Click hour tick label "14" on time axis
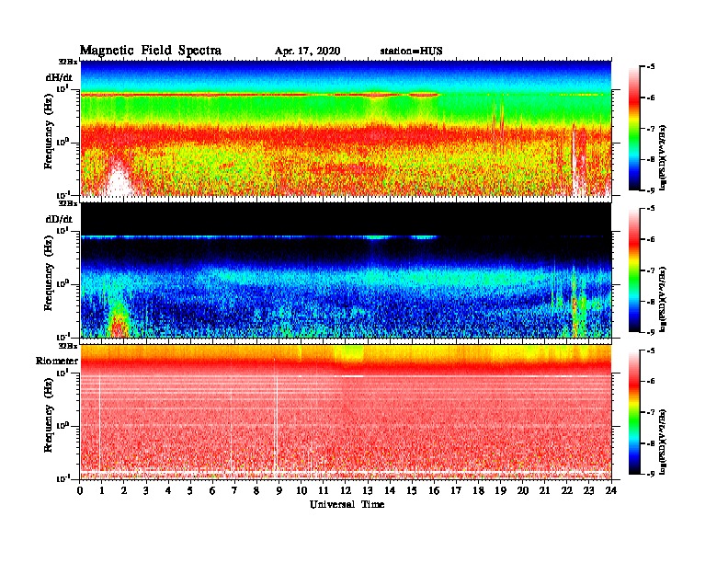Screen dimensions: 728x563 390,490
